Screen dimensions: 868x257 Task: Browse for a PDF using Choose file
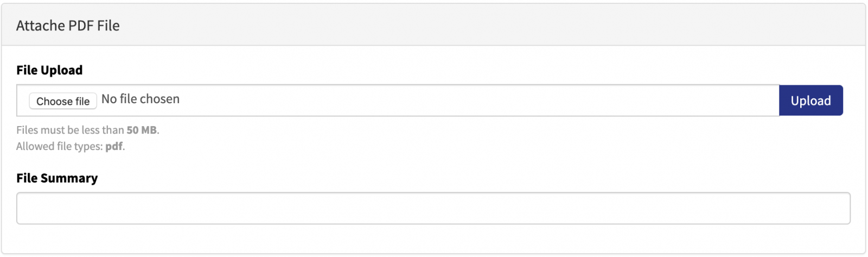63,101
